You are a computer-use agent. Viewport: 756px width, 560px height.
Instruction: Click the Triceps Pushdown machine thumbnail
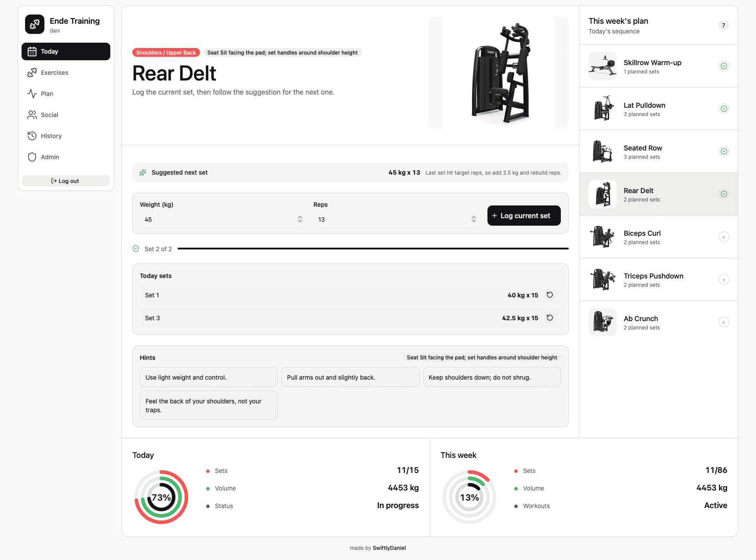[603, 279]
